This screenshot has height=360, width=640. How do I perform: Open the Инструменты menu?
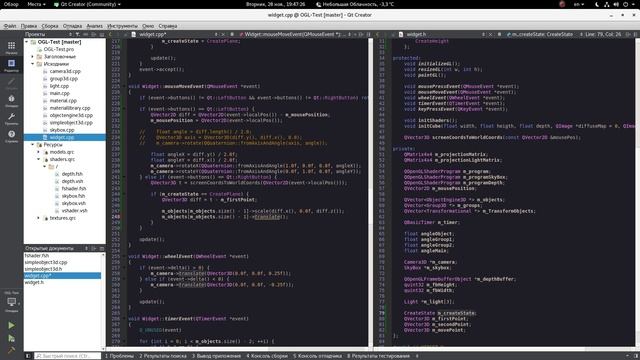[122, 26]
